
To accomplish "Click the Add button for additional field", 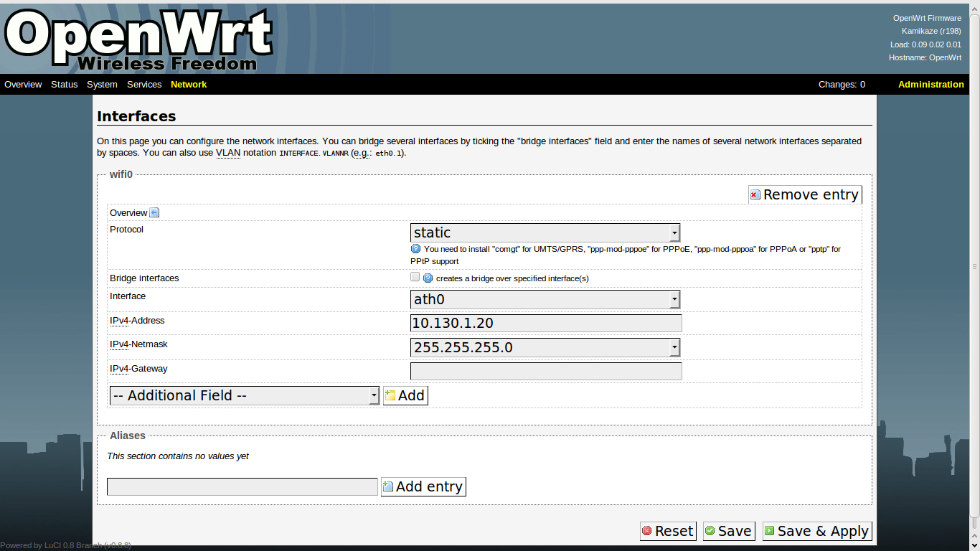I will [405, 395].
